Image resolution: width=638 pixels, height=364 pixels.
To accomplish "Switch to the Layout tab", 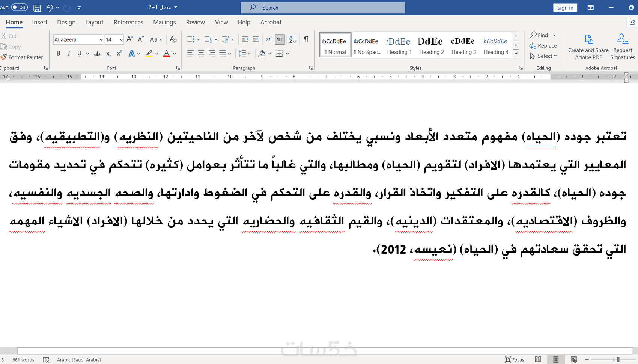I will (x=94, y=22).
